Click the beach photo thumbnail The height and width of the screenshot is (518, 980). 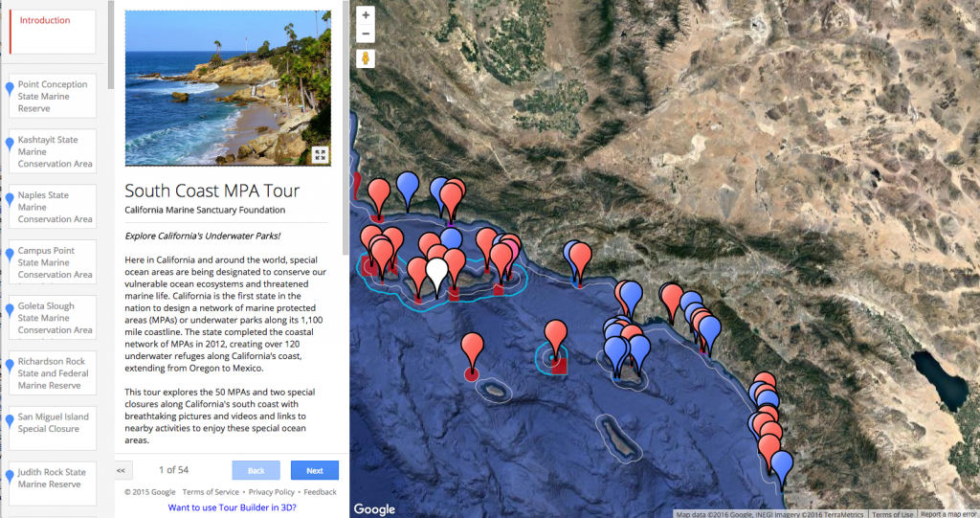(228, 88)
